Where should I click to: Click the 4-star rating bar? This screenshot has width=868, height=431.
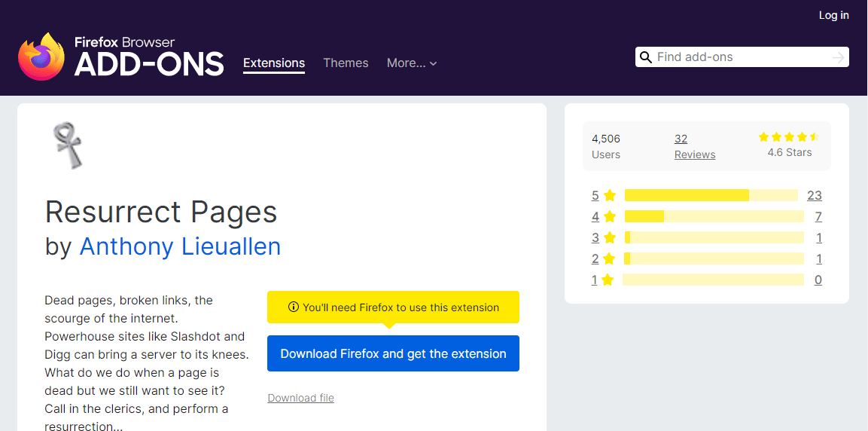coord(714,216)
